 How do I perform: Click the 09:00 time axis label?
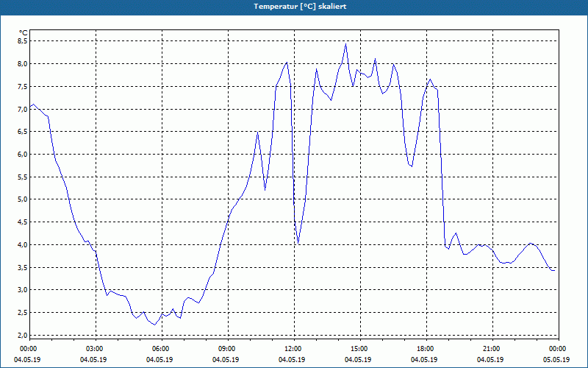pyautogui.click(x=228, y=349)
